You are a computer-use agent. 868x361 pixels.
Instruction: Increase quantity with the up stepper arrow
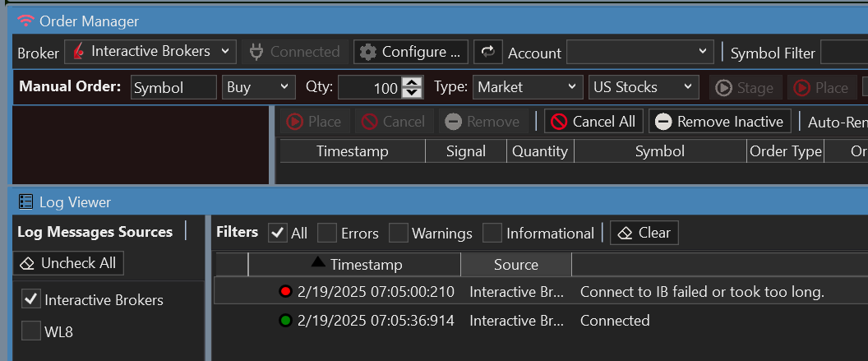tap(411, 81)
